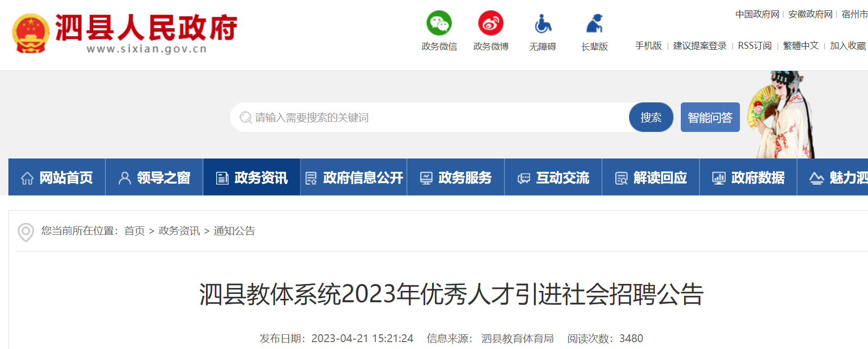The image size is (868, 349).
Task: Open the 领导之窗 navigation tab
Action: click(x=154, y=177)
